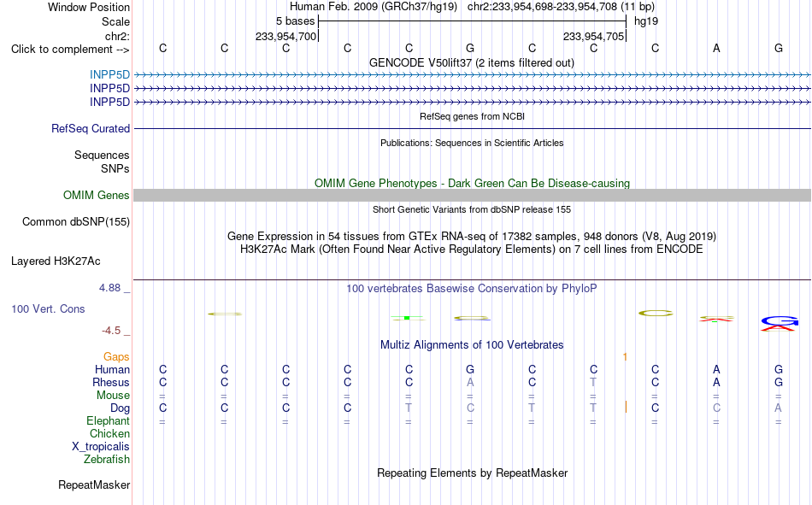Click the 'Click to complement -->' label
Viewport: 812px width, 505px height.
pyautogui.click(x=70, y=50)
